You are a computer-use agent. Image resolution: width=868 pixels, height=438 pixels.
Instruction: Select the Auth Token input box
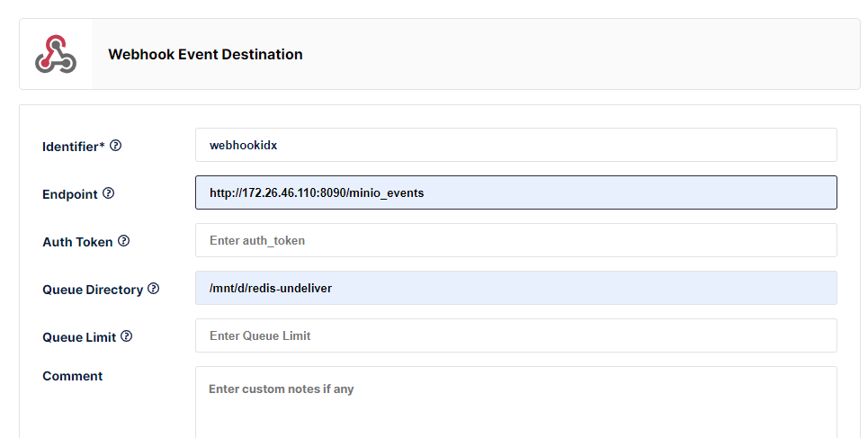[x=515, y=240]
